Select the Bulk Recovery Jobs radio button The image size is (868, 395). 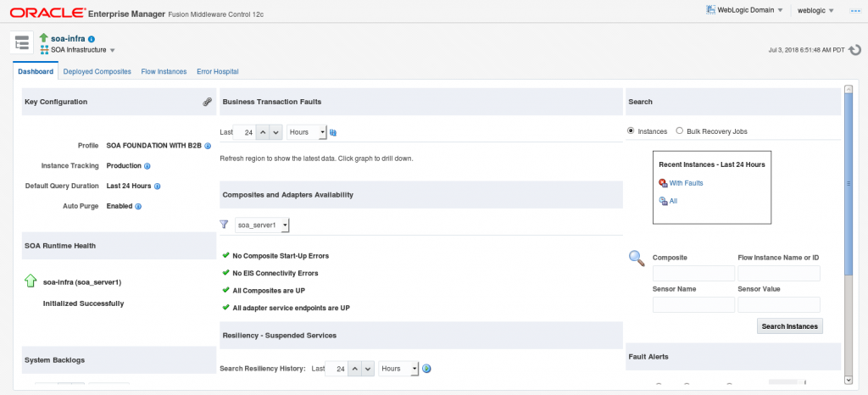click(x=679, y=131)
